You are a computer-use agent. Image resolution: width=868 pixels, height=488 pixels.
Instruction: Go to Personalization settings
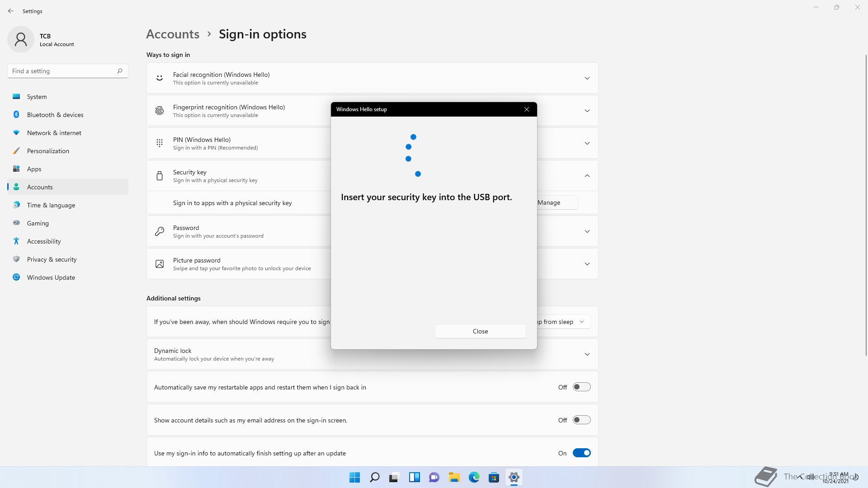pyautogui.click(x=68, y=151)
